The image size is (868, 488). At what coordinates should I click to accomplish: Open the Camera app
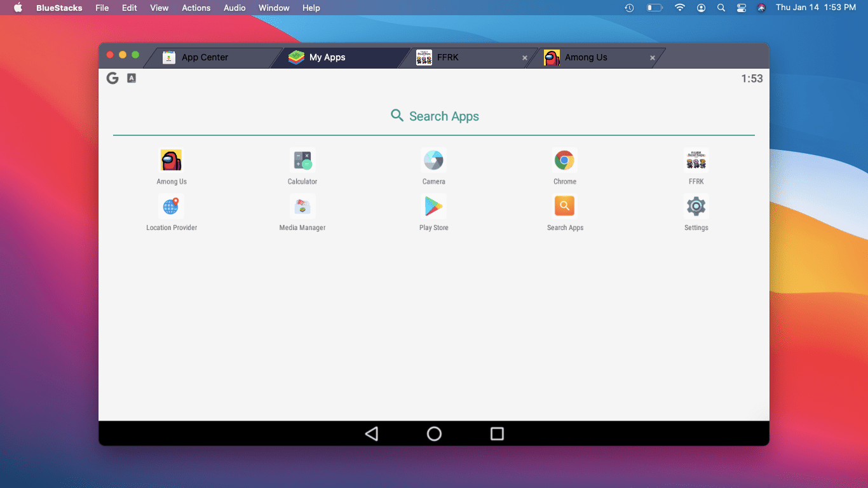433,160
